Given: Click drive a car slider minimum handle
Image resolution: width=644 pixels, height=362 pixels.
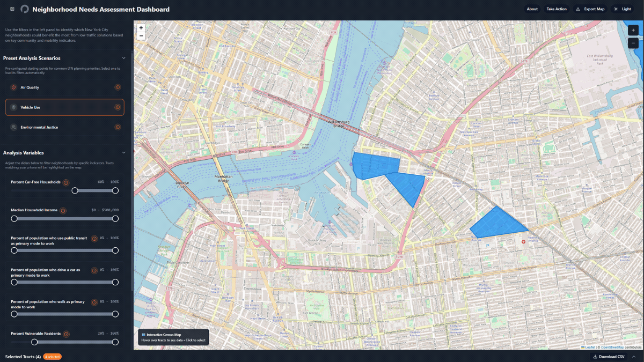Looking at the screenshot, I should 14,282.
